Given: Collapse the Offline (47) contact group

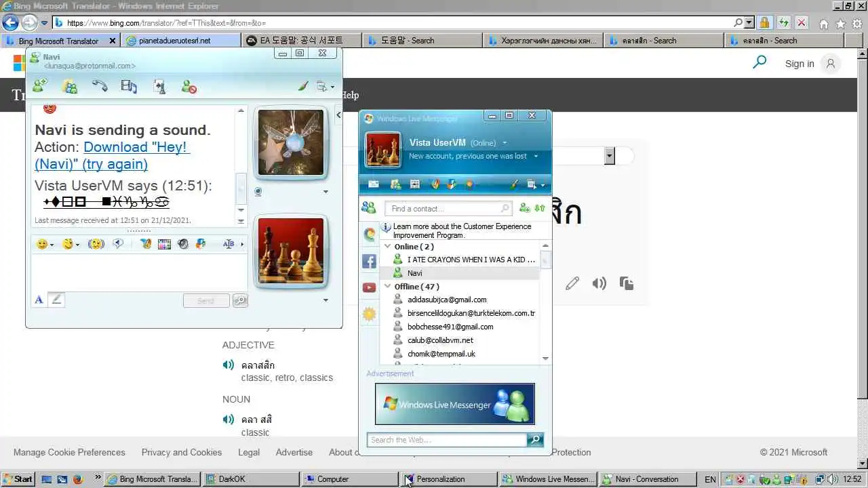Looking at the screenshot, I should click(x=388, y=286).
